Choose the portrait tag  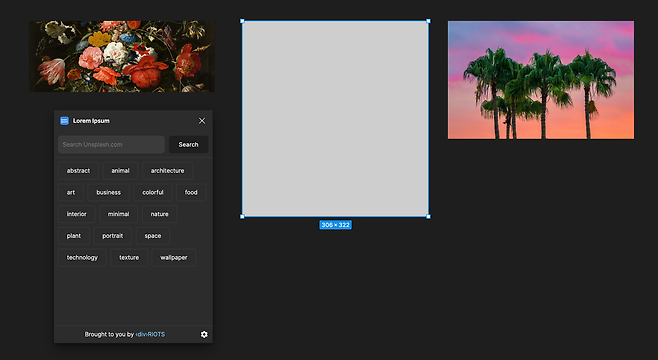coord(113,236)
